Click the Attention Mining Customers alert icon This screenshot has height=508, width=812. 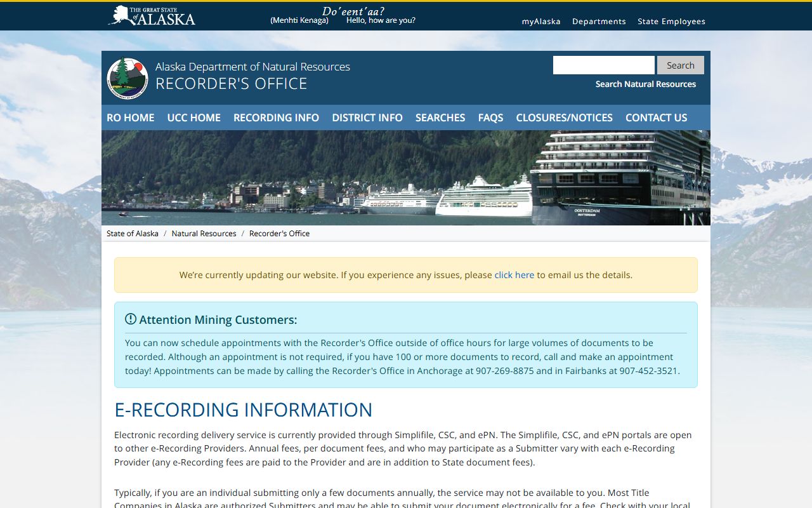tap(131, 319)
